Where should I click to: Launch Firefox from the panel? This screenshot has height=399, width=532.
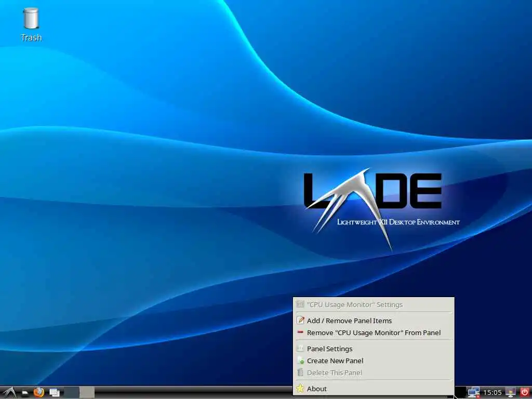[x=38, y=393]
